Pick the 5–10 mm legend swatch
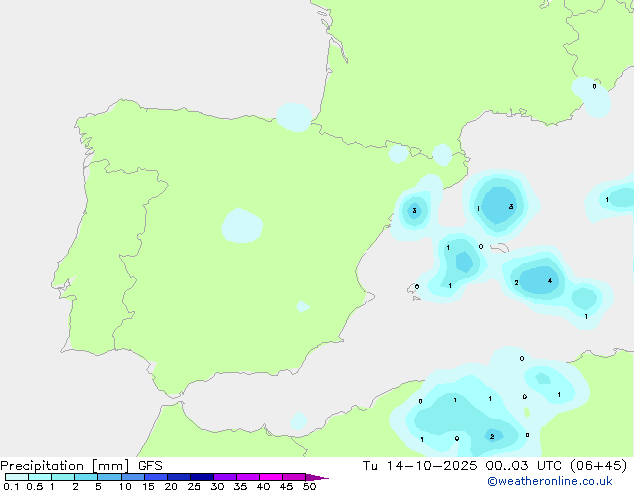634x490 pixels. [x=109, y=477]
